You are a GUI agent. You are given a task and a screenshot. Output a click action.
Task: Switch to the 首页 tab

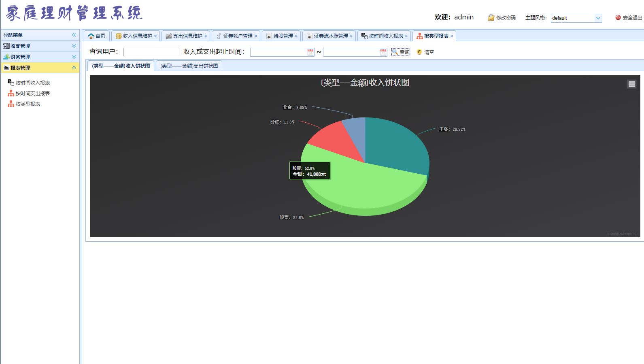pos(97,36)
